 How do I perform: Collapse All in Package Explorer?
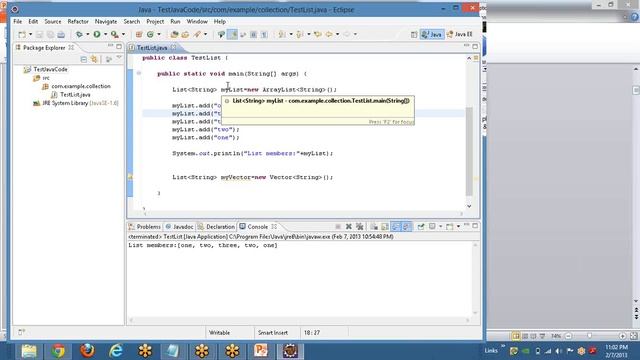[84, 60]
